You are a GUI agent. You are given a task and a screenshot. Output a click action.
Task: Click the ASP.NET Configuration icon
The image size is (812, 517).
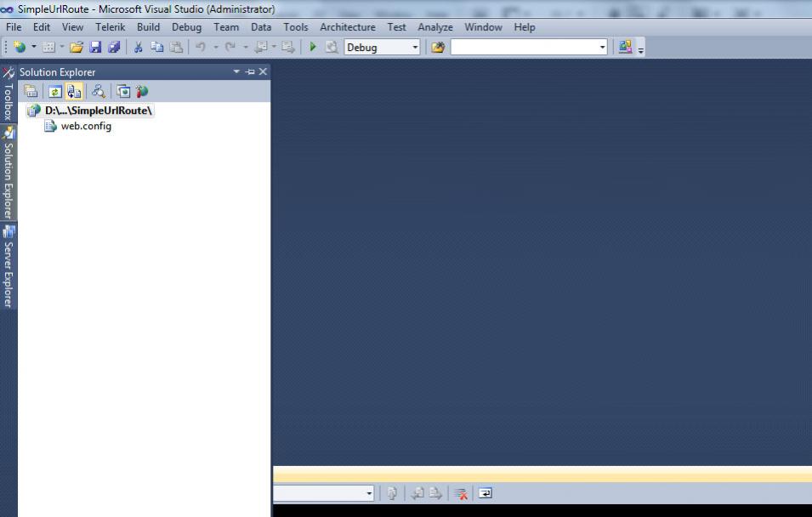[142, 92]
